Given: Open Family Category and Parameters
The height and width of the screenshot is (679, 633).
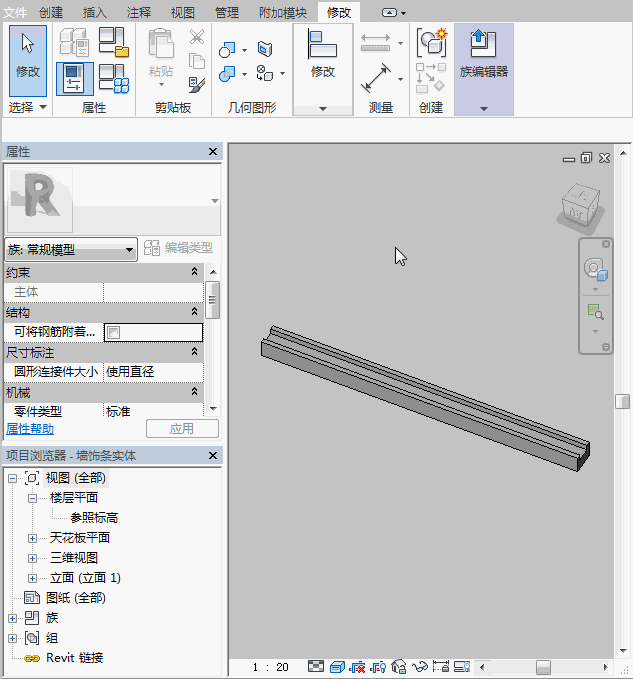Looking at the screenshot, I should point(113,42).
